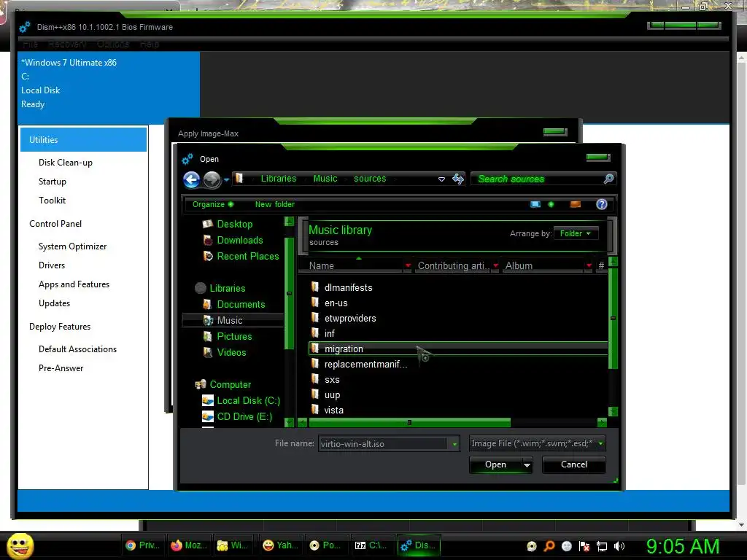The height and width of the screenshot is (560, 747).
Task: Click the Open button
Action: [x=495, y=464]
